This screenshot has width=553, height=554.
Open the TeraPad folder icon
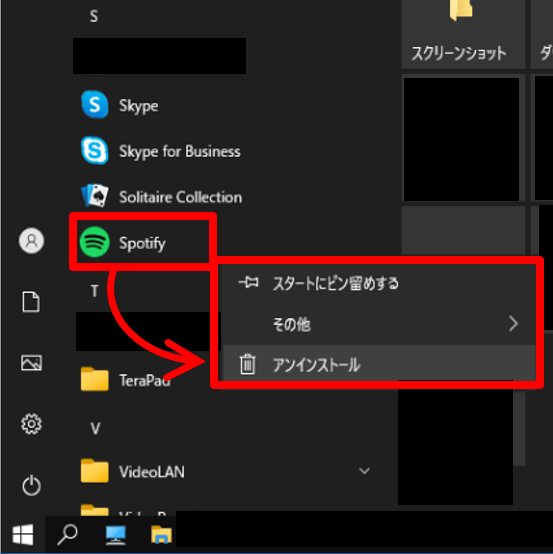(94, 379)
